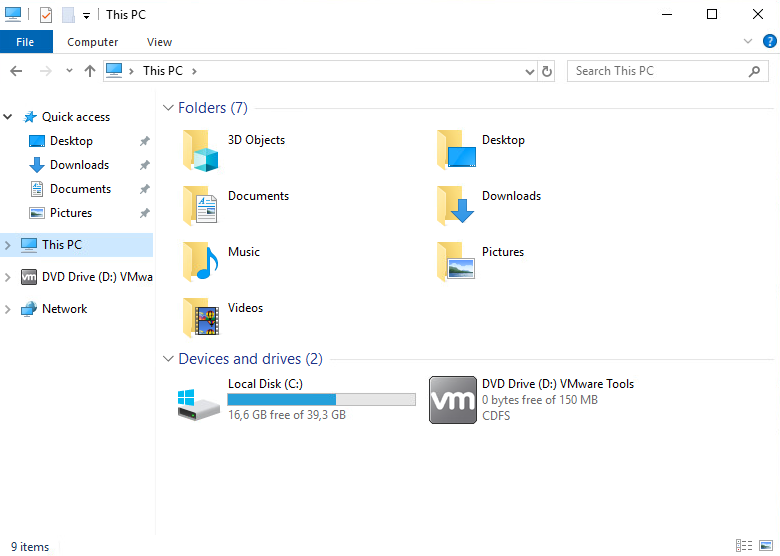Select the Videos folder icon
The width and height of the screenshot is (780, 556).
point(200,318)
